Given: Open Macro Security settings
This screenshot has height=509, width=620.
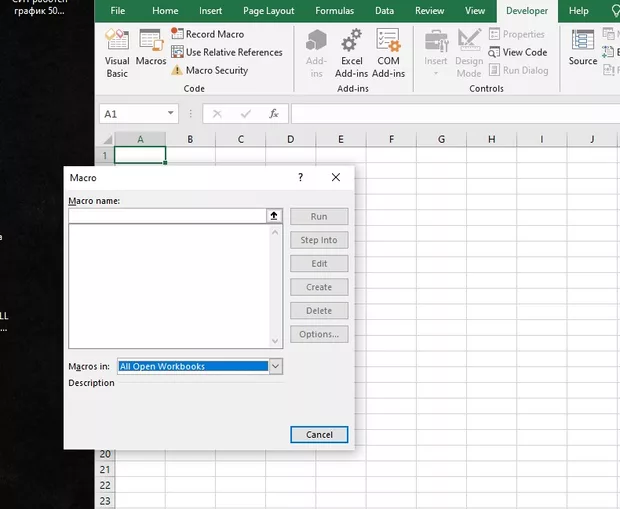Looking at the screenshot, I should pos(216,70).
